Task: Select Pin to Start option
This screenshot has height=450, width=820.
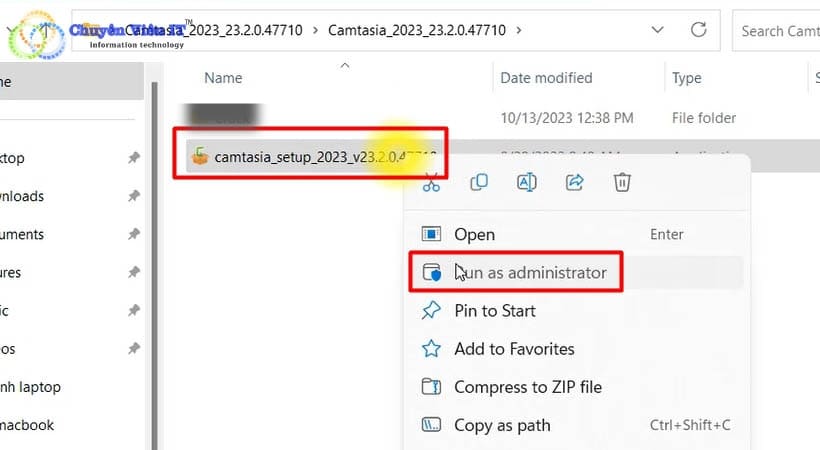Action: 494,311
